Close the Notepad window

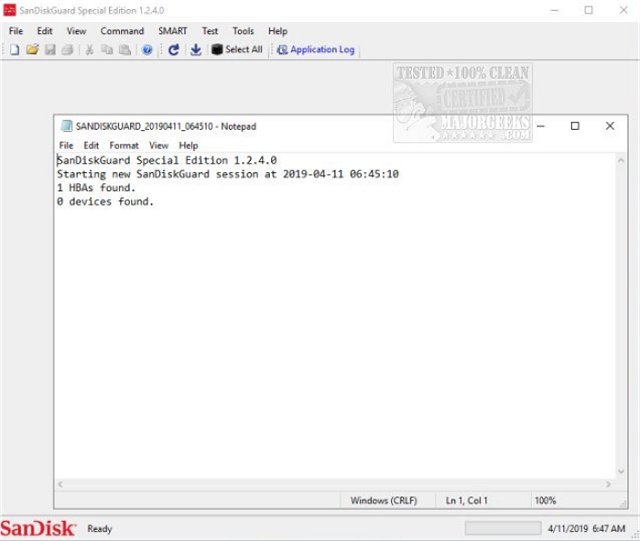(x=610, y=126)
